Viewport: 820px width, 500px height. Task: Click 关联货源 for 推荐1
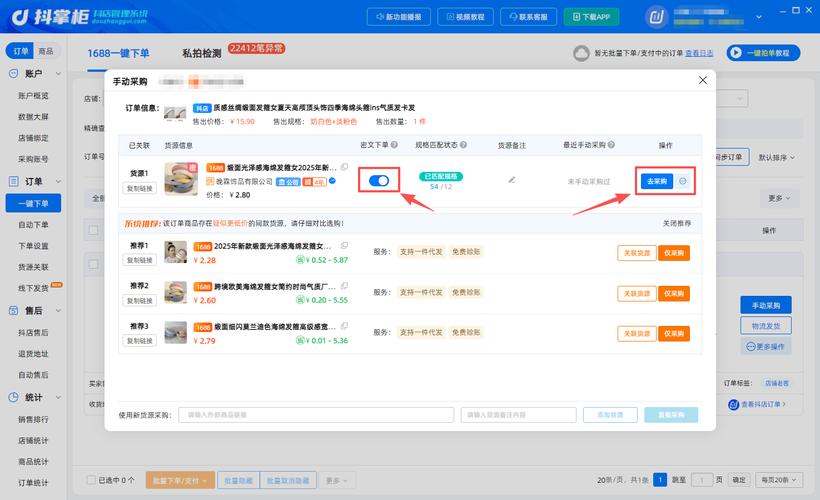click(636, 253)
